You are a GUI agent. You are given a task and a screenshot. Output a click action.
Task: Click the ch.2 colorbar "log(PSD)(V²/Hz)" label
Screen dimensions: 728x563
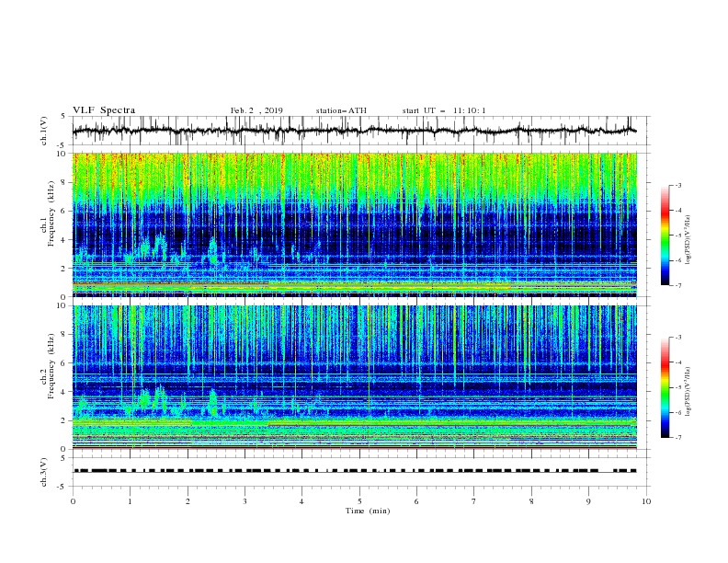point(689,391)
